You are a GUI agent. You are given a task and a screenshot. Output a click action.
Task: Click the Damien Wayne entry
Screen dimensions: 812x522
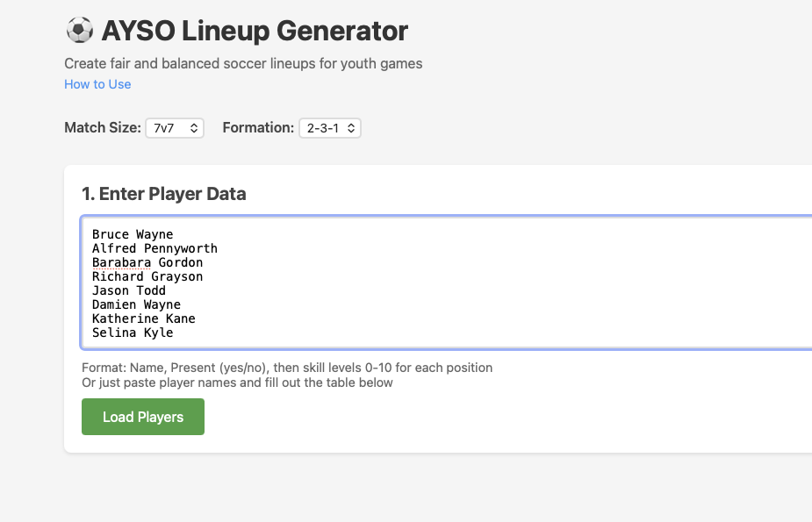tap(136, 304)
